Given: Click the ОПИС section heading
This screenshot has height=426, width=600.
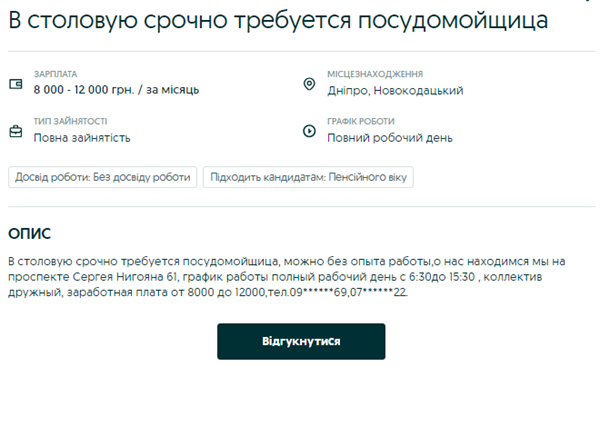Looking at the screenshot, I should click(29, 233).
